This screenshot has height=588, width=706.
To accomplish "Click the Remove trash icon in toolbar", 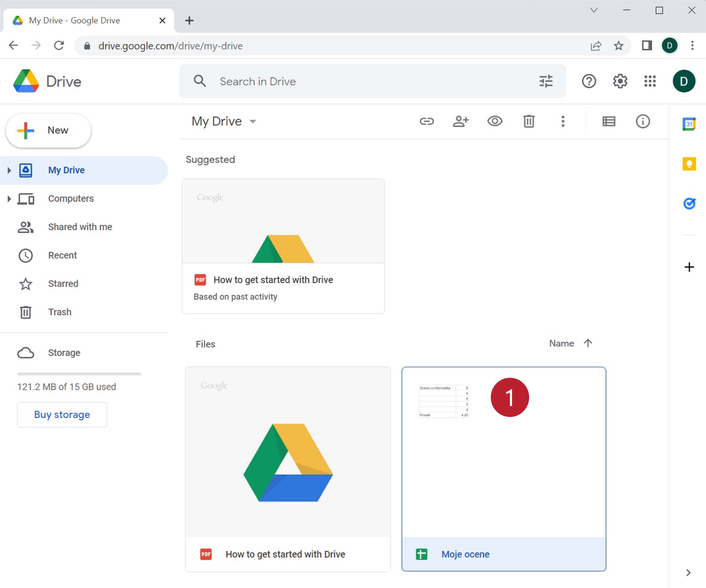I will click(529, 121).
